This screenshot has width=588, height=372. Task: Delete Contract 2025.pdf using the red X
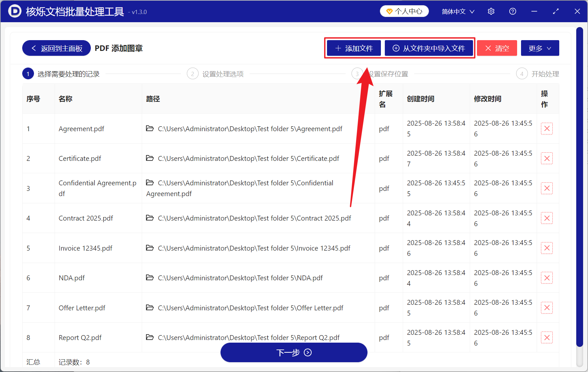547,218
